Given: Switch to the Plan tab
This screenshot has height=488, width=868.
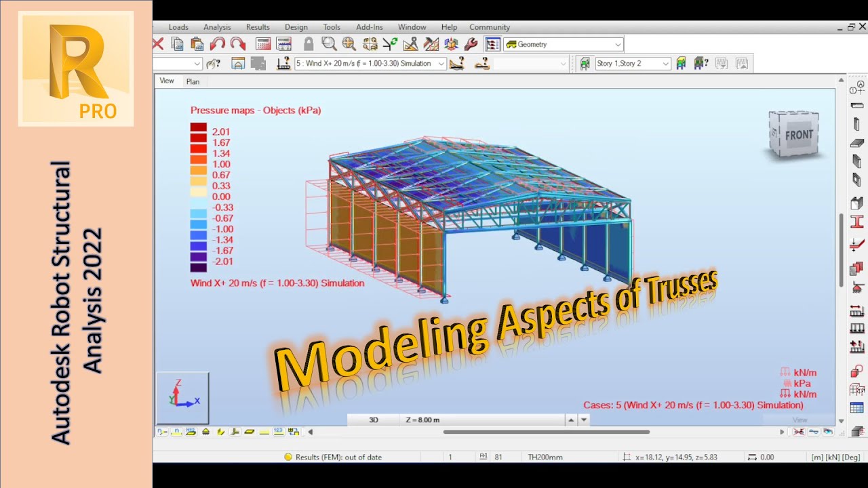Looking at the screenshot, I should point(193,81).
